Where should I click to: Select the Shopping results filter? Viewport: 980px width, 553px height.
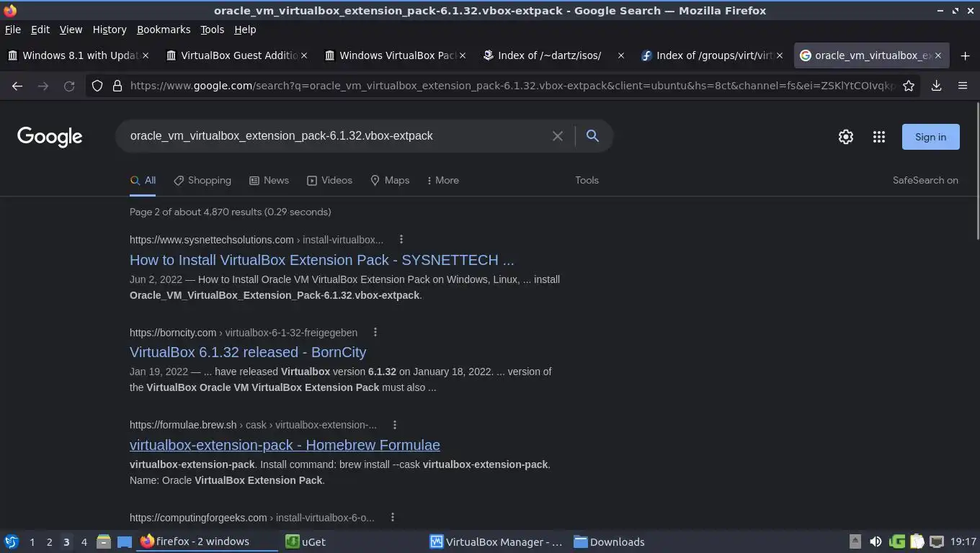tap(202, 181)
